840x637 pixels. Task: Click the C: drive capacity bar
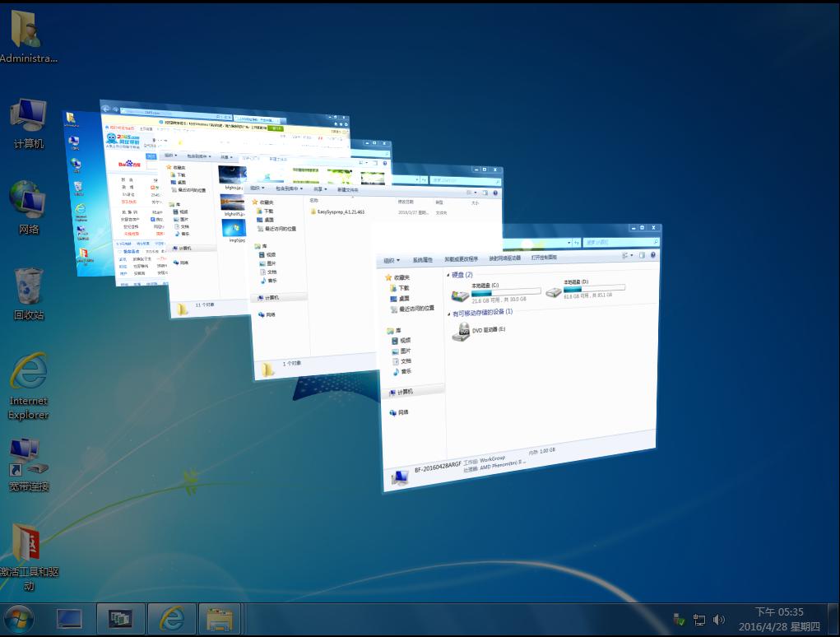click(x=506, y=292)
